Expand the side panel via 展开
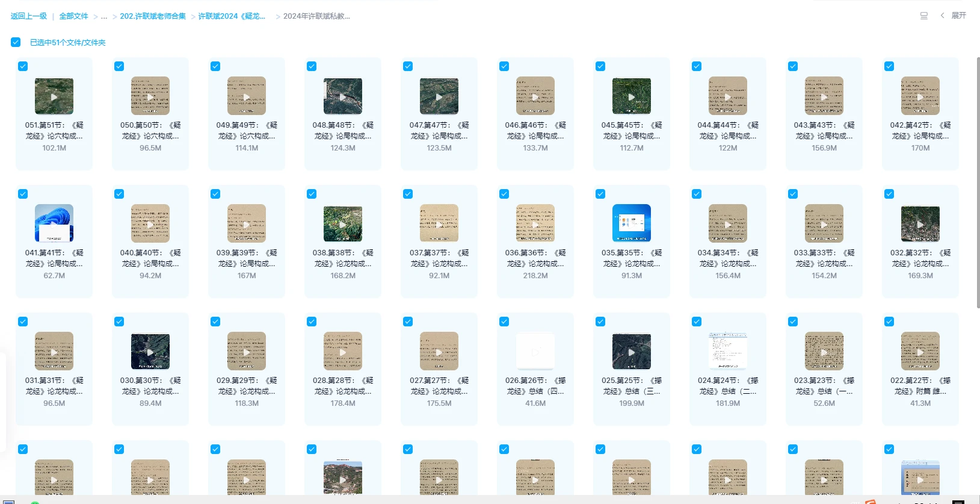This screenshot has width=980, height=504. pyautogui.click(x=954, y=16)
